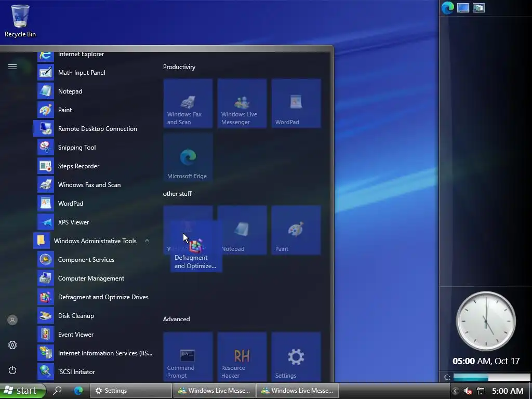The width and height of the screenshot is (532, 399).
Task: Click the Advanced group header
Action: (177, 319)
